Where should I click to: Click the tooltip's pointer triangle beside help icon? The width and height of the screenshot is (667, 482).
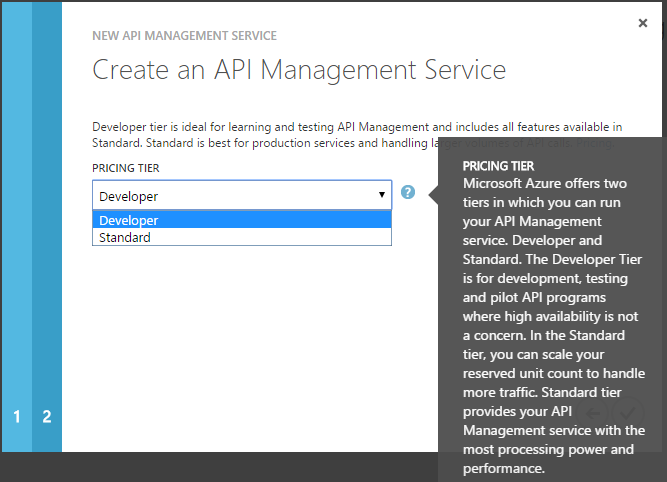(434, 193)
